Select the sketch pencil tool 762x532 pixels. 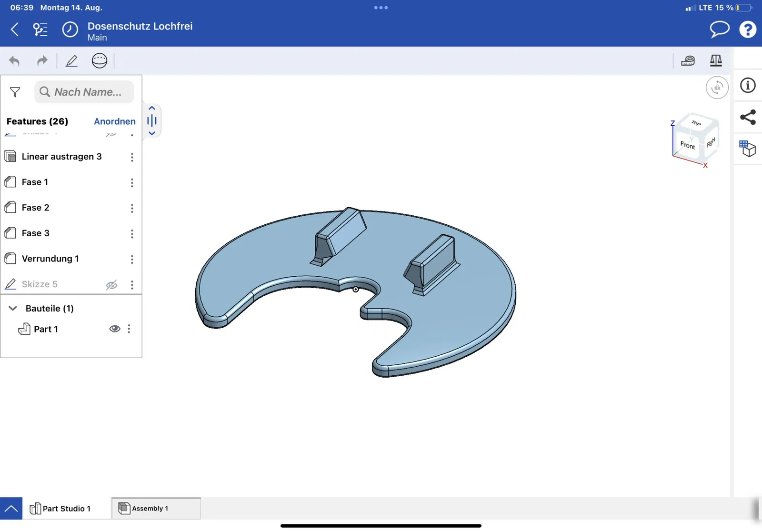pyautogui.click(x=71, y=61)
